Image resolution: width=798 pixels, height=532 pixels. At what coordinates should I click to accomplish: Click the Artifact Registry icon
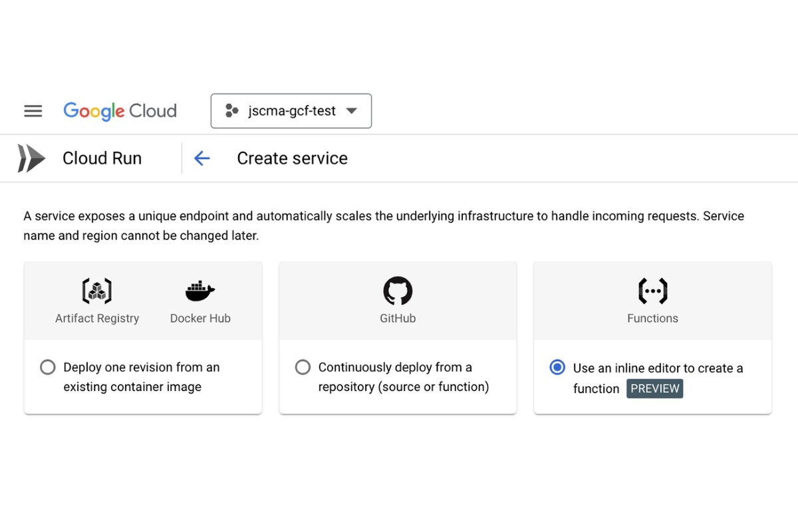pyautogui.click(x=97, y=290)
